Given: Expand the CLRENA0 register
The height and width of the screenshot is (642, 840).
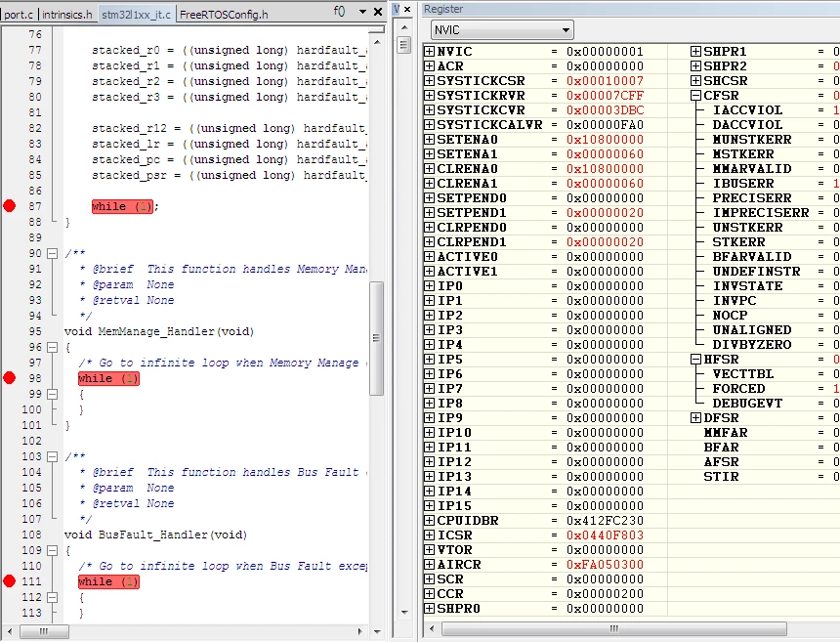Looking at the screenshot, I should 429,168.
